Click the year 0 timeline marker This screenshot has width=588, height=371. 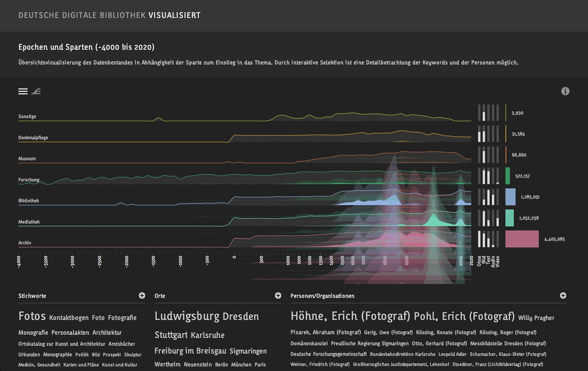click(x=234, y=257)
